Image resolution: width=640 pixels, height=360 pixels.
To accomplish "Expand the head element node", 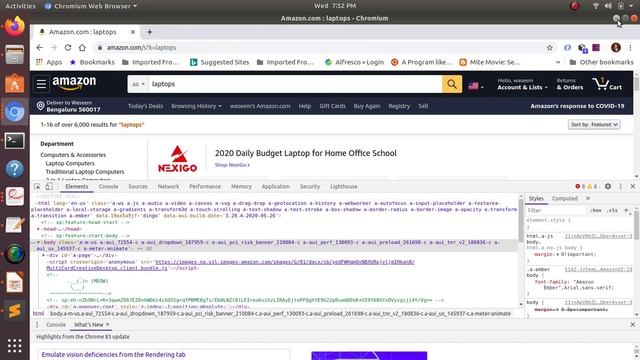I will 39,229.
